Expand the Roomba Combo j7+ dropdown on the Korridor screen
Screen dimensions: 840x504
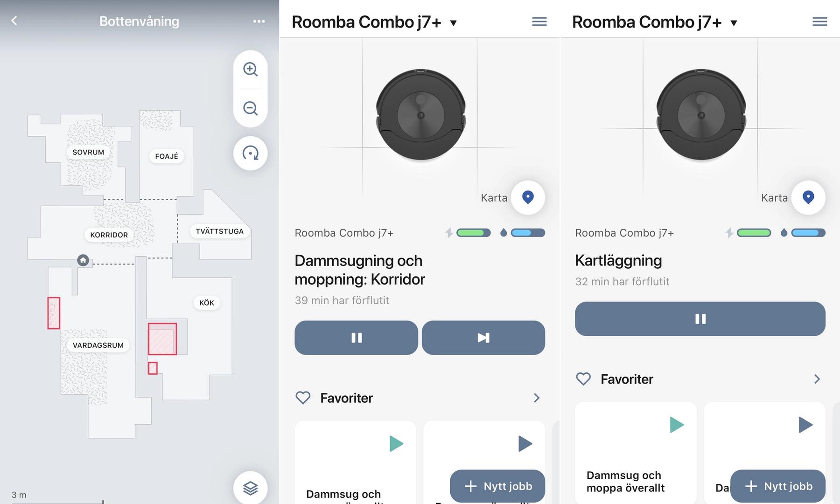(453, 23)
